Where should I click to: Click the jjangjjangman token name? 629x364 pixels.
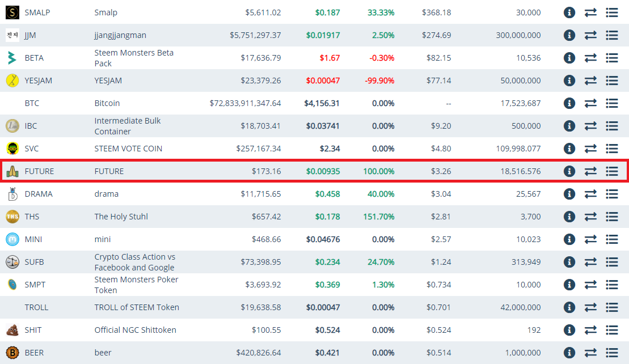click(x=120, y=35)
